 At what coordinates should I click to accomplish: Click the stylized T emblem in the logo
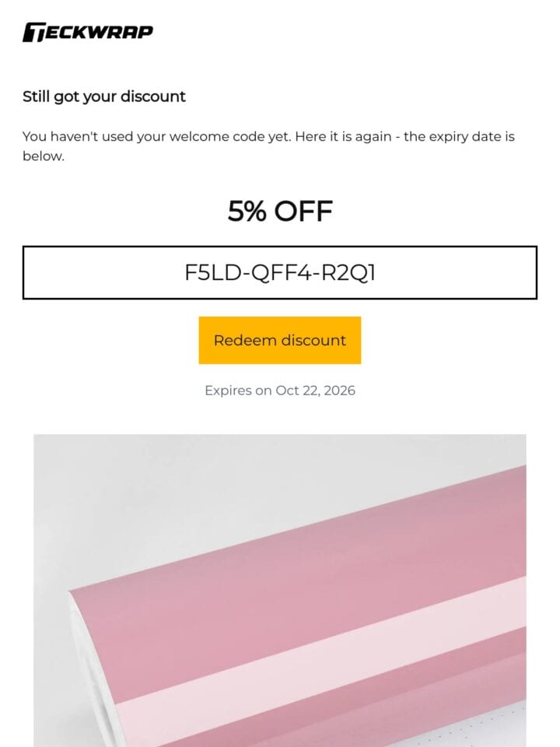click(x=33, y=33)
